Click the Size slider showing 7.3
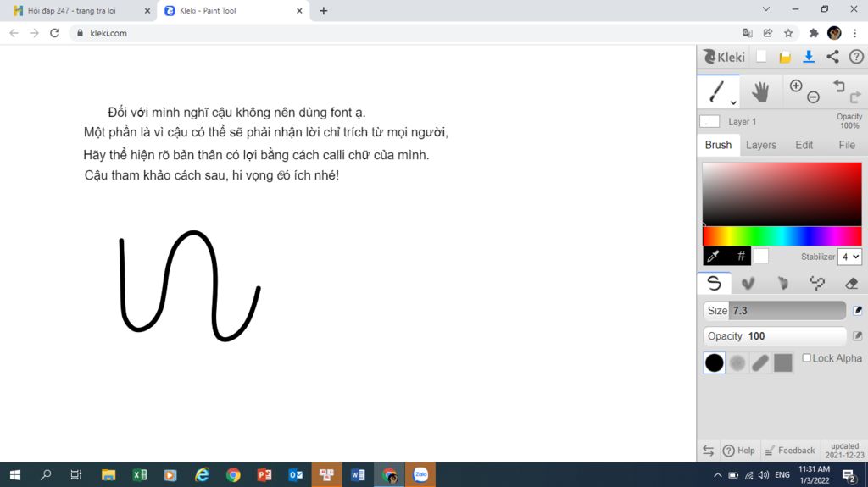 click(775, 311)
